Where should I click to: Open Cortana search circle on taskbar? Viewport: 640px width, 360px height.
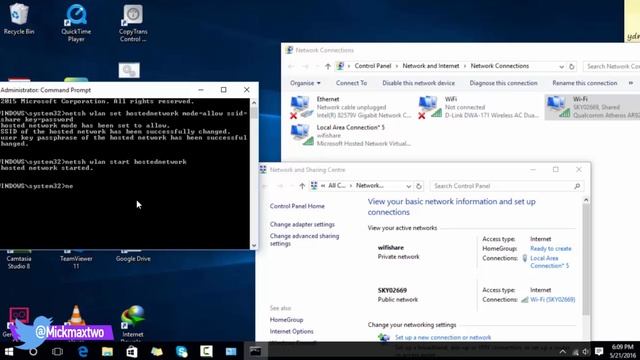(33, 351)
